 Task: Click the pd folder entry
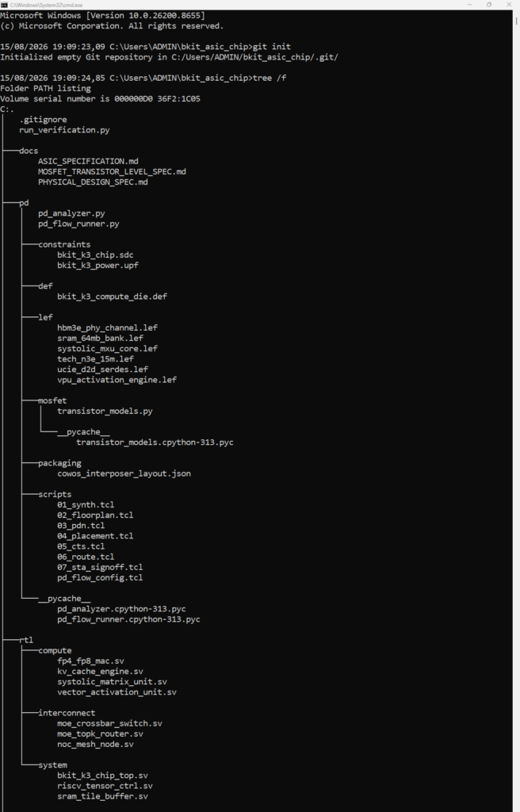tap(24, 203)
